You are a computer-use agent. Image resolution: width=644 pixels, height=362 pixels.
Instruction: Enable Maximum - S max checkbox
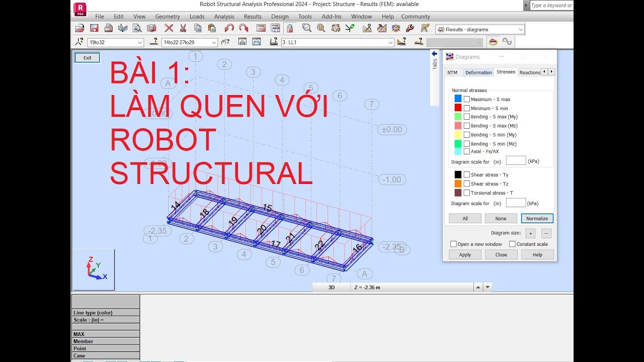pyautogui.click(x=467, y=100)
